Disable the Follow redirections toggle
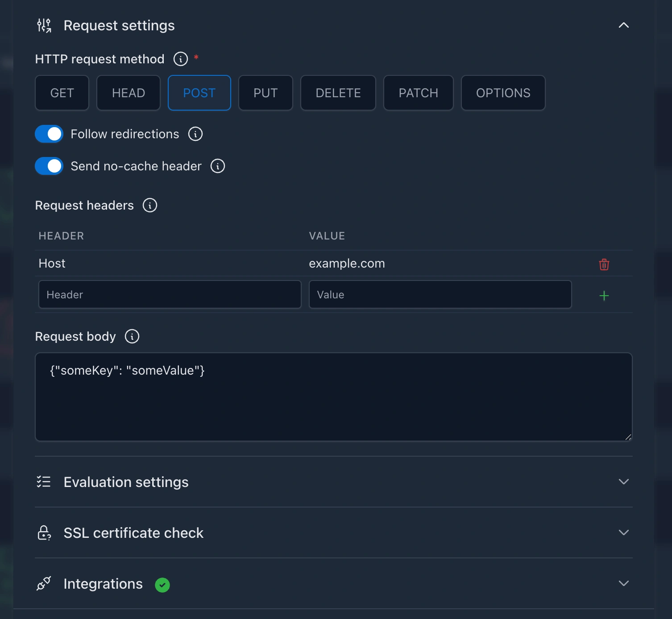Image resolution: width=672 pixels, height=619 pixels. (x=49, y=134)
